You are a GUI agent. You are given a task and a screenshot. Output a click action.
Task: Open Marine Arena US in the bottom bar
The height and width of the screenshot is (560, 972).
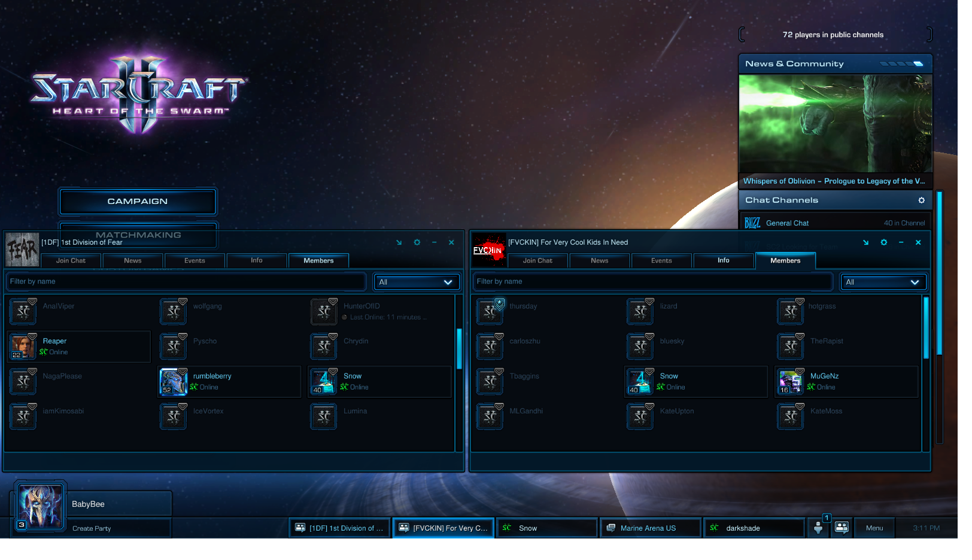click(651, 528)
